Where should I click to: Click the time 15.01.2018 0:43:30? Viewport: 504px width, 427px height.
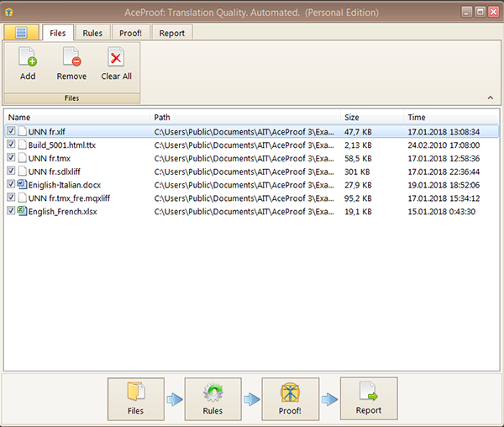(441, 212)
